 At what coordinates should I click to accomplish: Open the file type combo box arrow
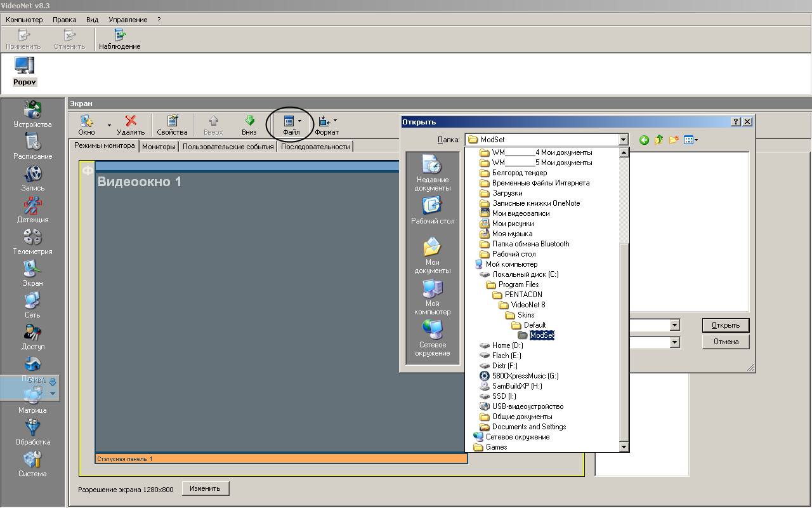pos(674,342)
